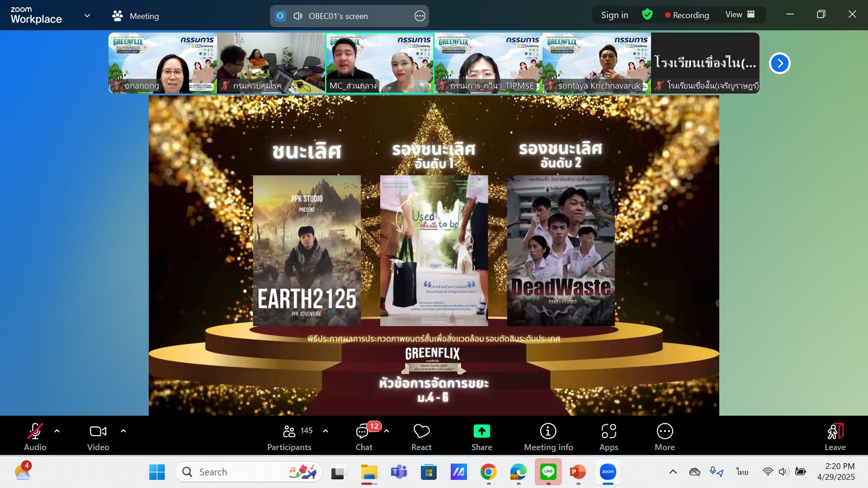Expand the audio options arrow
Image resolution: width=868 pixels, height=488 pixels.
57,431
